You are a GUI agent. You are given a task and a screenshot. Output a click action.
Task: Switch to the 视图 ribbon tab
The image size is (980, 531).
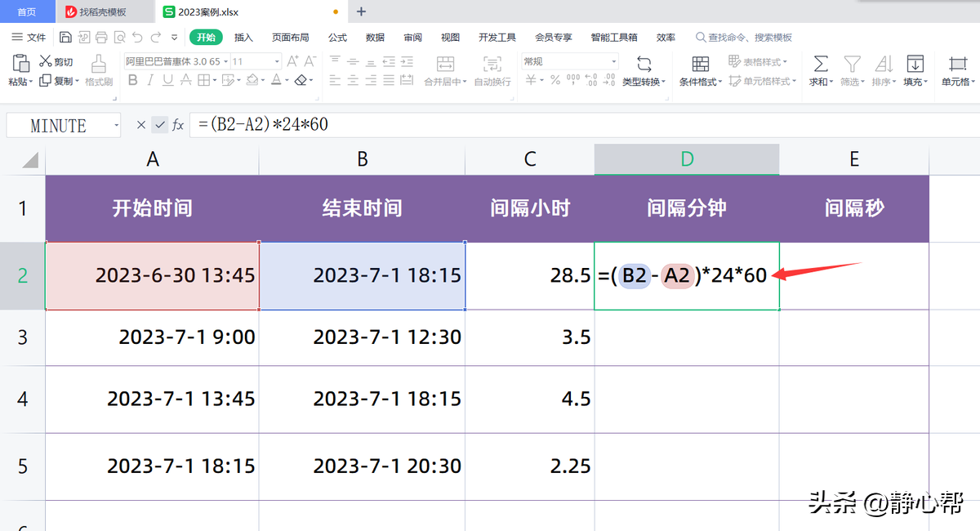pyautogui.click(x=450, y=38)
